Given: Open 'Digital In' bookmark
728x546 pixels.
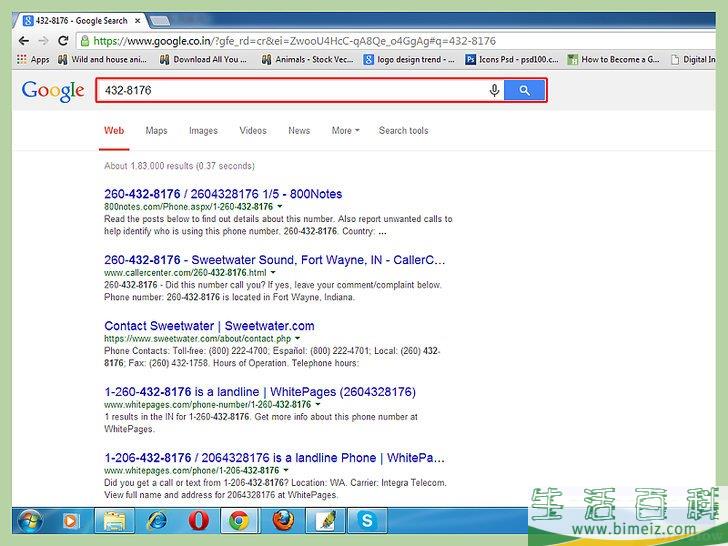Looking at the screenshot, I should pos(693,59).
